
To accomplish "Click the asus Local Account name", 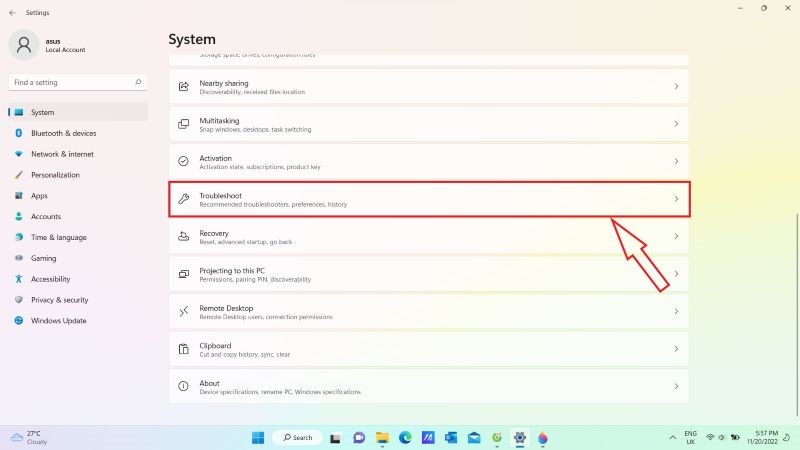I will pyautogui.click(x=65, y=45).
